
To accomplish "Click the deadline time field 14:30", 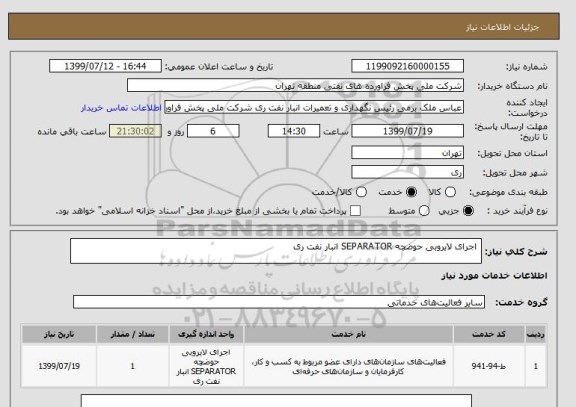I will [x=294, y=131].
